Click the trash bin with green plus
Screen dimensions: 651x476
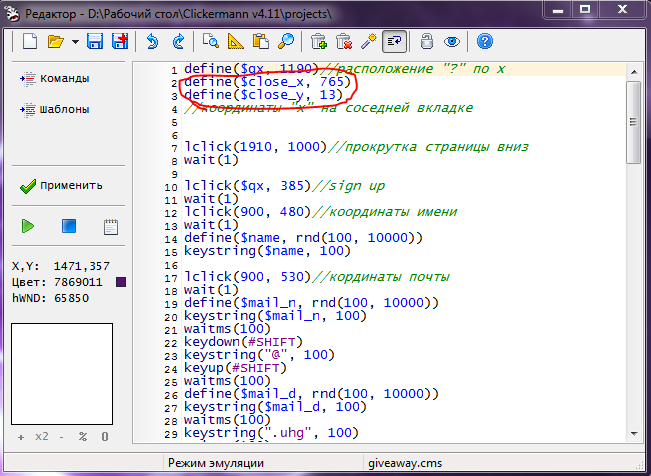point(319,42)
